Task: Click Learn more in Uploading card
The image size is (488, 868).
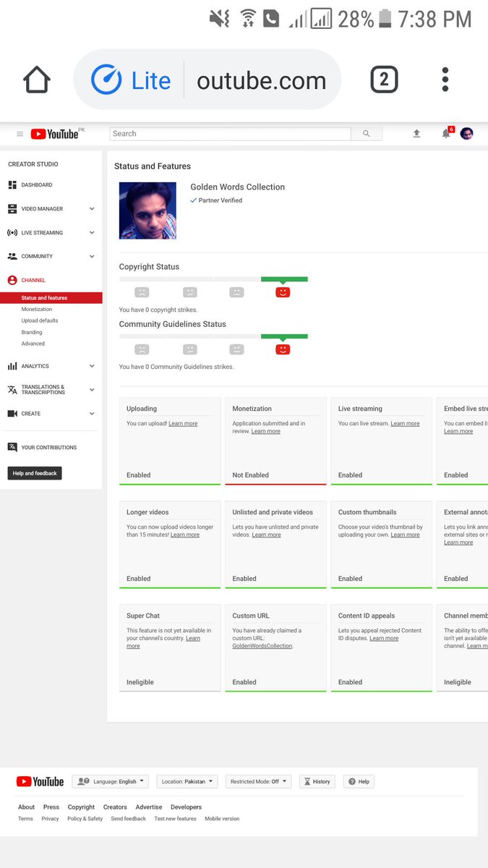Action: click(x=183, y=424)
